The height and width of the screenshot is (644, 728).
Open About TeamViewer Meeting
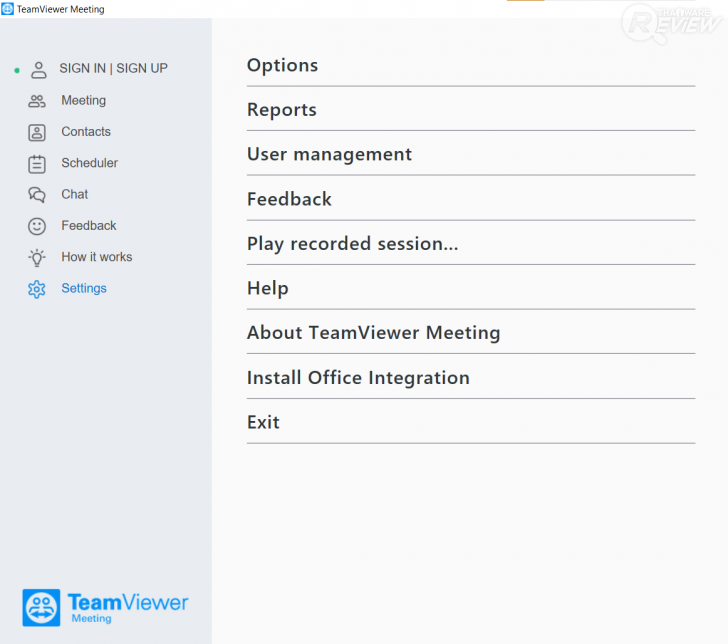tap(471, 332)
